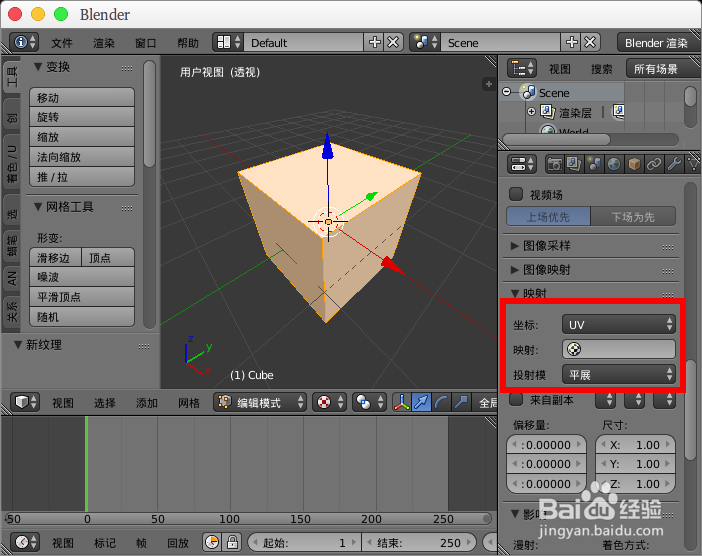Open the 渲染 menu in the top bar
The width and height of the screenshot is (702, 556).
104,43
